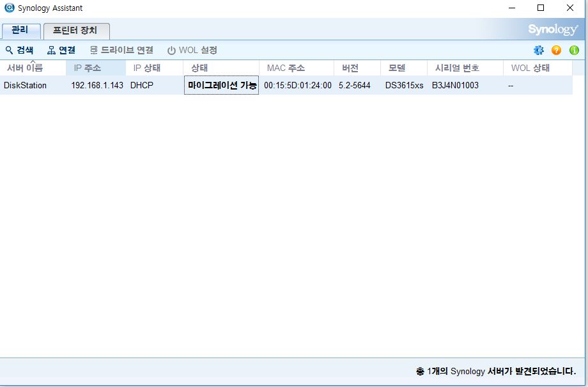The height and width of the screenshot is (387, 588).
Task: Click the 마이그레이션 가능 status cell
Action: [x=221, y=85]
